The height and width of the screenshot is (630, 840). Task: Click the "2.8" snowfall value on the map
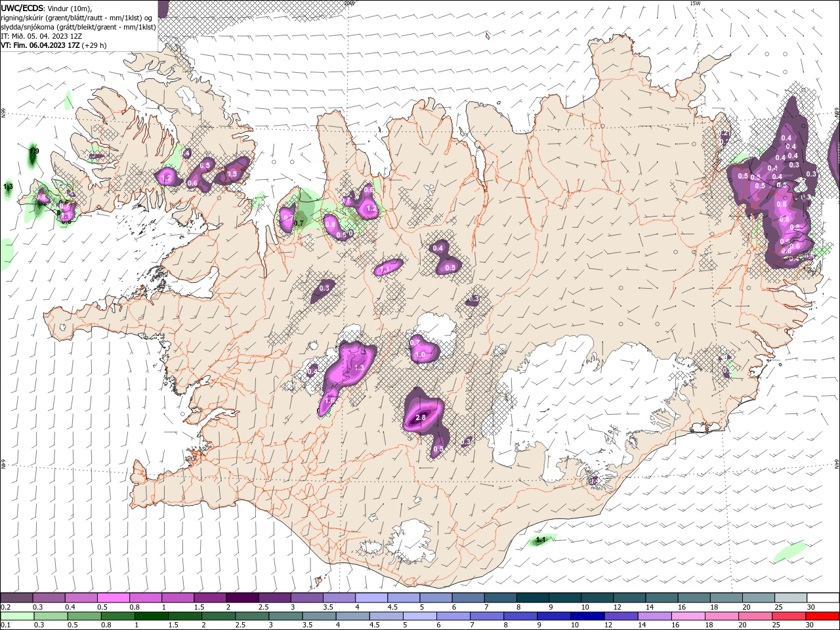click(x=421, y=417)
